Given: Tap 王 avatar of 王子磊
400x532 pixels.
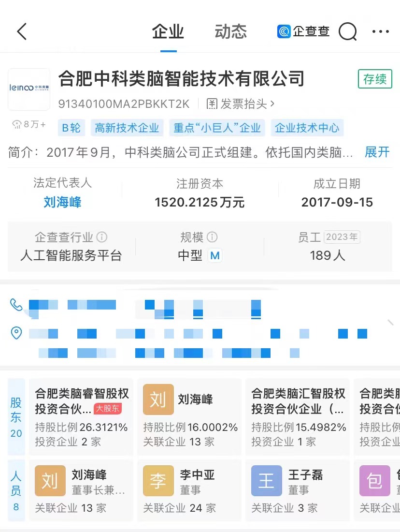Looking at the screenshot, I should [267, 481].
